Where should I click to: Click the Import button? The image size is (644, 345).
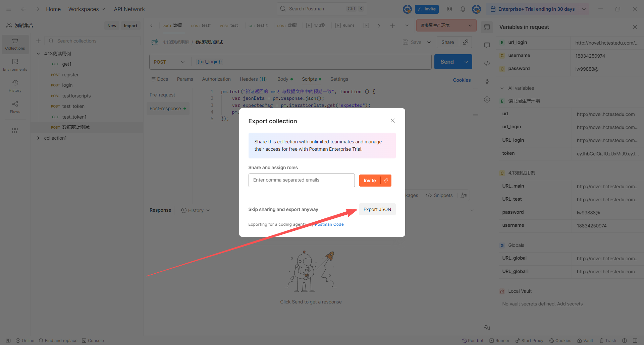pos(130,26)
